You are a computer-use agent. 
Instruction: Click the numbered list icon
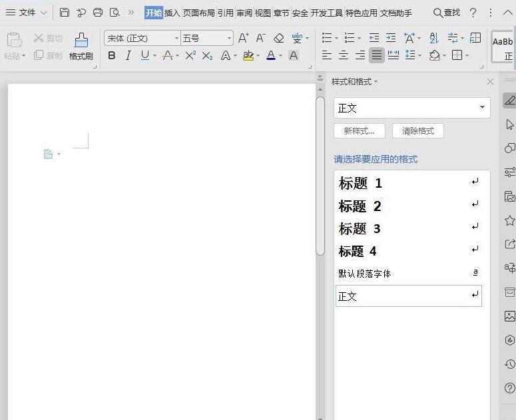(x=350, y=38)
